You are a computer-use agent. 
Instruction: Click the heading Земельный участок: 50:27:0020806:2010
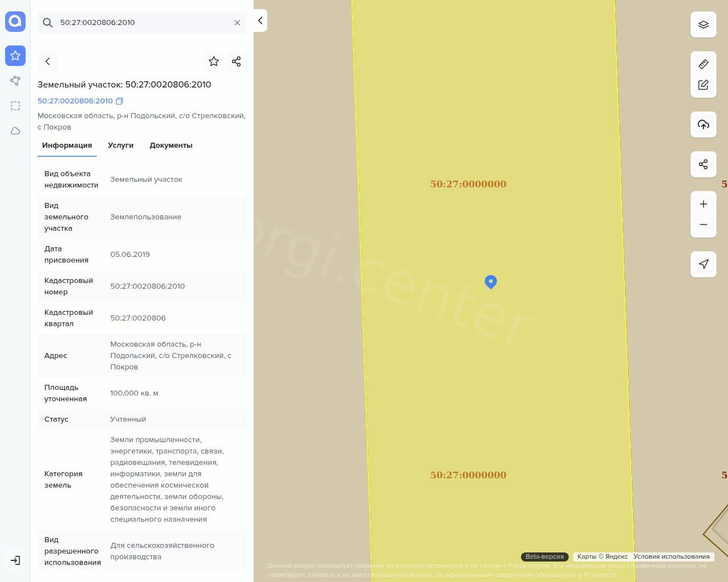(124, 85)
